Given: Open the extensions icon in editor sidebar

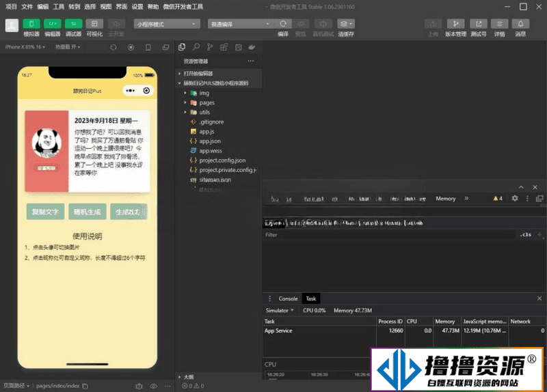Looking at the screenshot, I should pyautogui.click(x=224, y=47).
